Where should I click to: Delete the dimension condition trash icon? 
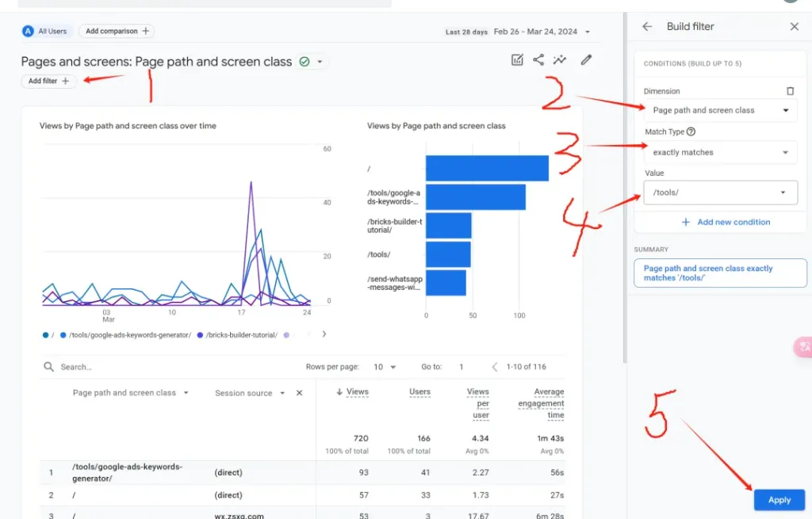point(790,91)
